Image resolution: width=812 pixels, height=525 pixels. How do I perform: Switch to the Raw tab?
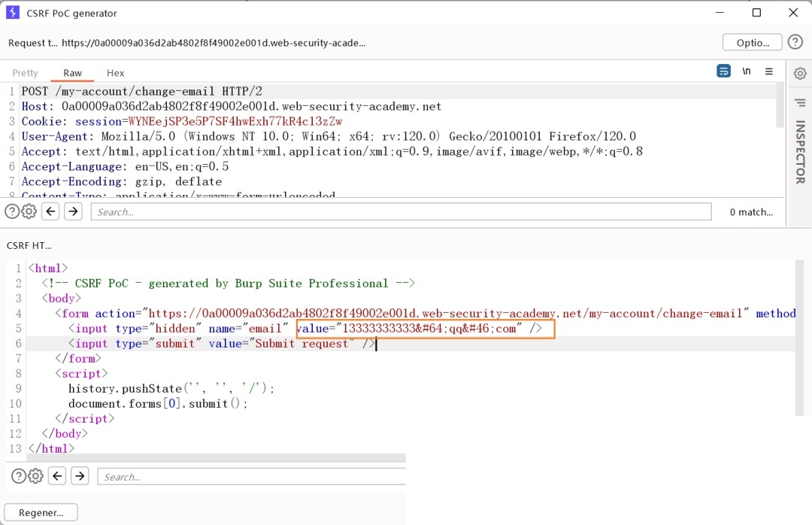72,73
